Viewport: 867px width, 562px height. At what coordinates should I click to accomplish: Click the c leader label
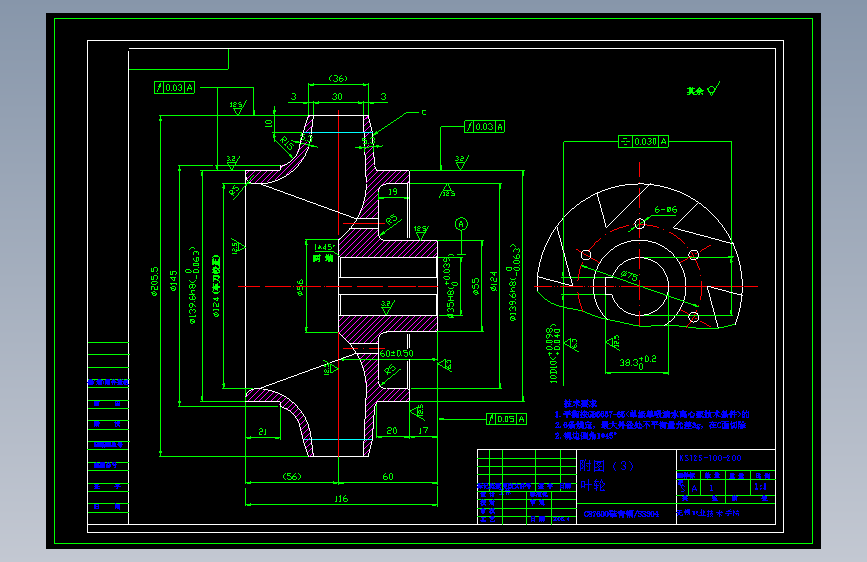[424, 112]
